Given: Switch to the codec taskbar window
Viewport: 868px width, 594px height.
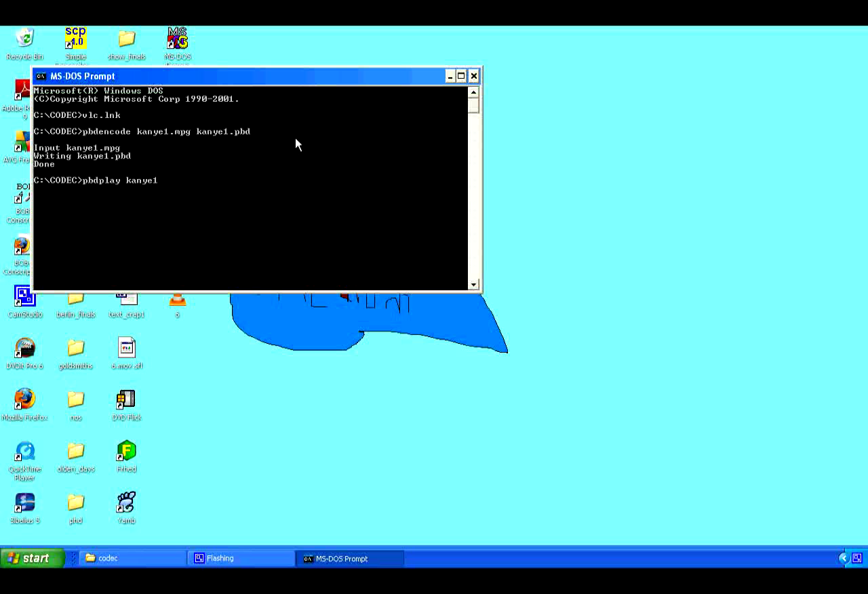Looking at the screenshot, I should pos(133,559).
